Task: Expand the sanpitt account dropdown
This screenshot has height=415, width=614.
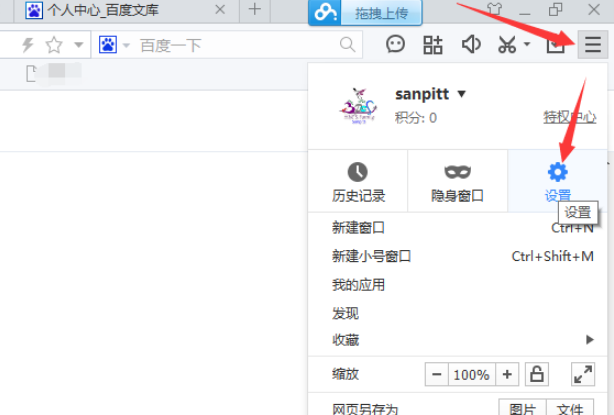Action: pos(462,94)
